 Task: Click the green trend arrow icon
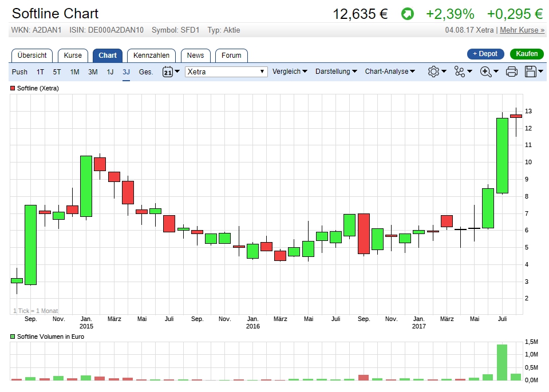pyautogui.click(x=407, y=14)
